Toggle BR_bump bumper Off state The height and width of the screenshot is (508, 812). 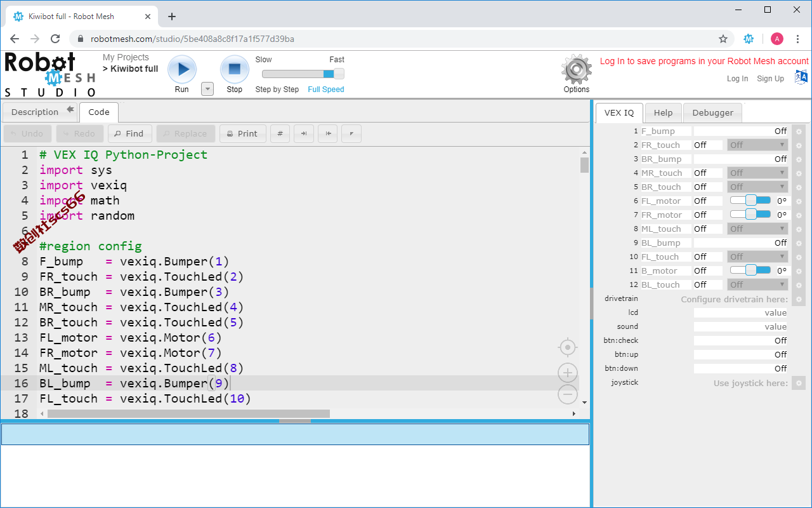coord(741,159)
